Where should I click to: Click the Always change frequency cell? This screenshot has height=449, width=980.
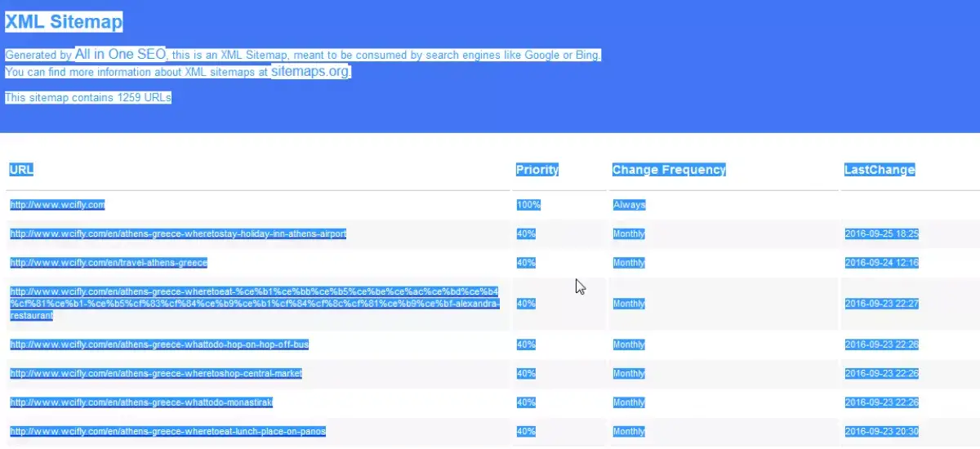pyautogui.click(x=629, y=205)
